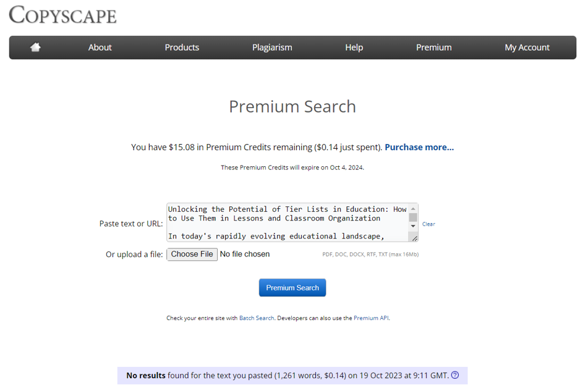This screenshot has width=588, height=388.
Task: Select Premium in the navigation bar
Action: pos(433,48)
